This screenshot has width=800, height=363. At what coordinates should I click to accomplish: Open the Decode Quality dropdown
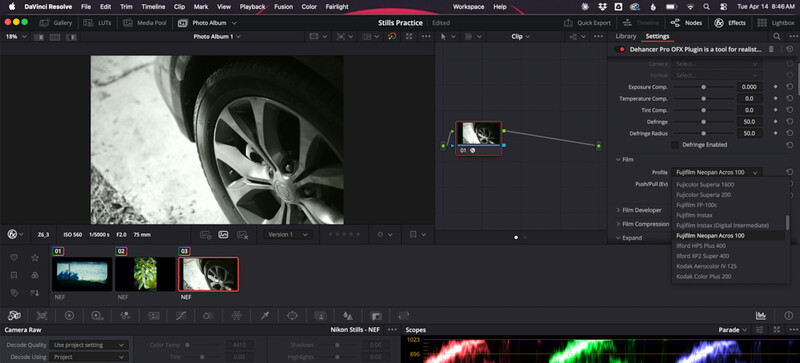click(x=89, y=345)
